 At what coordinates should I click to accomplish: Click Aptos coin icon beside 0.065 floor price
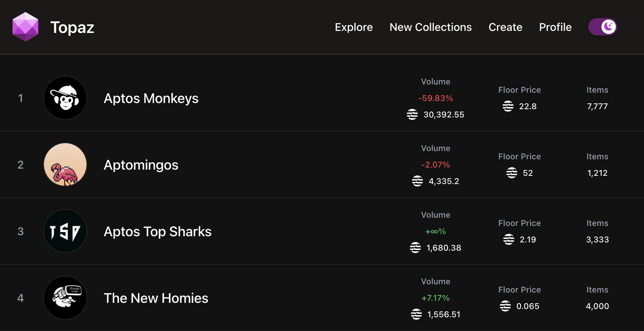505,306
